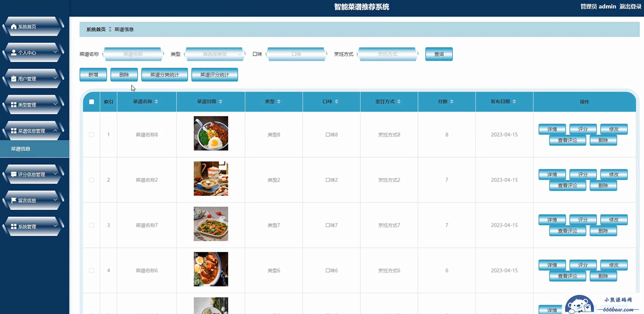This screenshot has width=644, height=314.
Task: Sort table by 分数 column arrows
Action: click(x=452, y=102)
